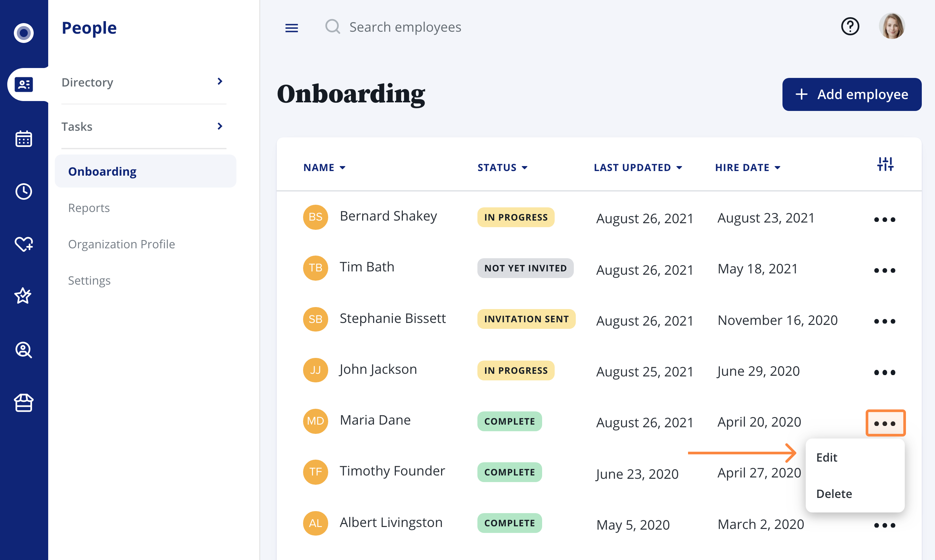Click Albert Livingston's COMPLETE status badge

coord(509,523)
